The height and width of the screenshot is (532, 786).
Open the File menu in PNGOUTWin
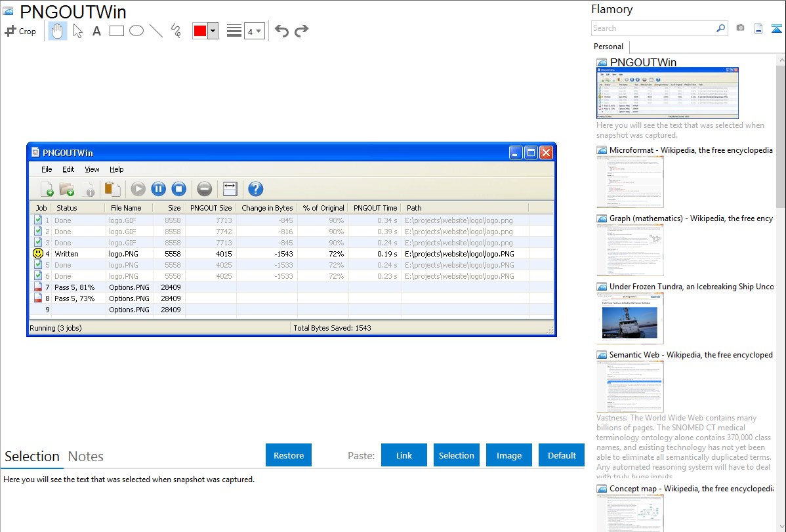47,169
